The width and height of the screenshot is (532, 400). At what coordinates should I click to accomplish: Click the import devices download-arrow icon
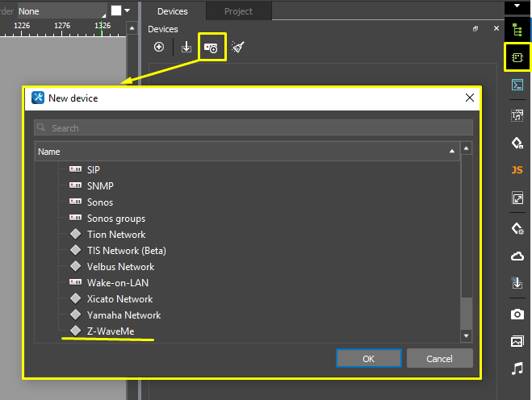click(x=186, y=48)
